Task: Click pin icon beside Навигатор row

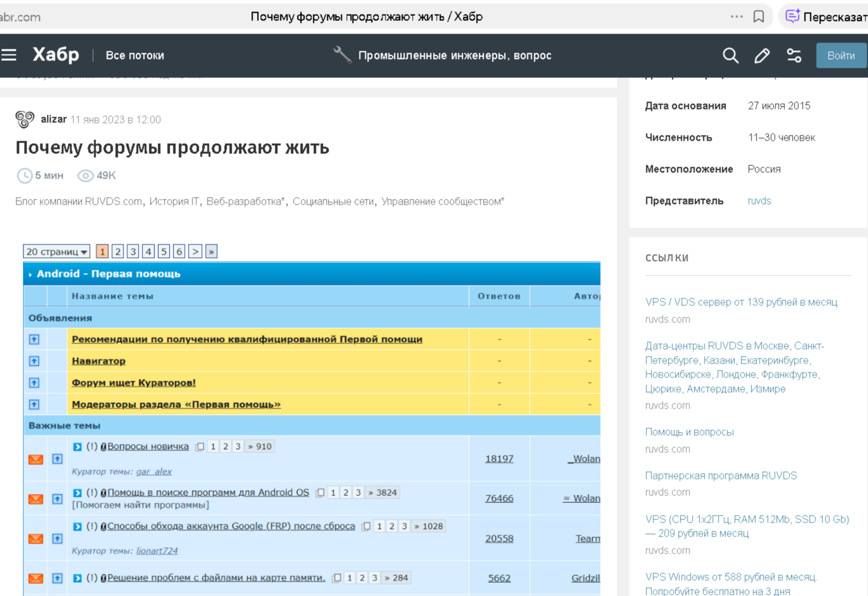Action: 34,361
